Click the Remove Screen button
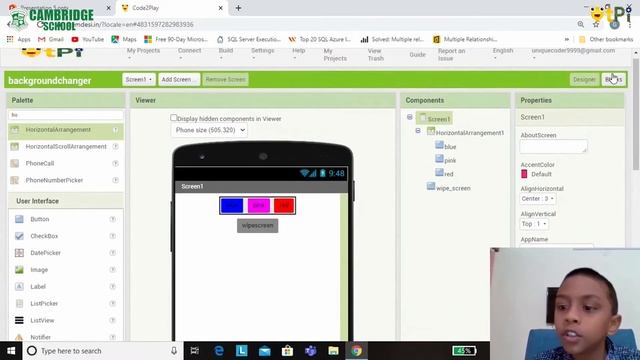 click(x=225, y=80)
